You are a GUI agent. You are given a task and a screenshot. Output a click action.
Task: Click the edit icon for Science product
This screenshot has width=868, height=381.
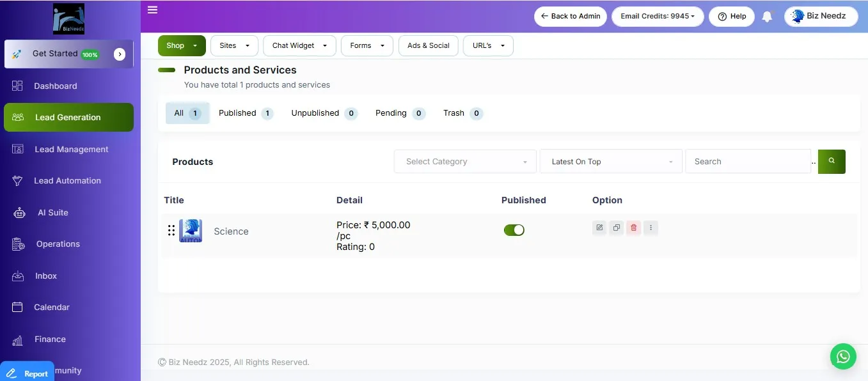[x=599, y=228]
